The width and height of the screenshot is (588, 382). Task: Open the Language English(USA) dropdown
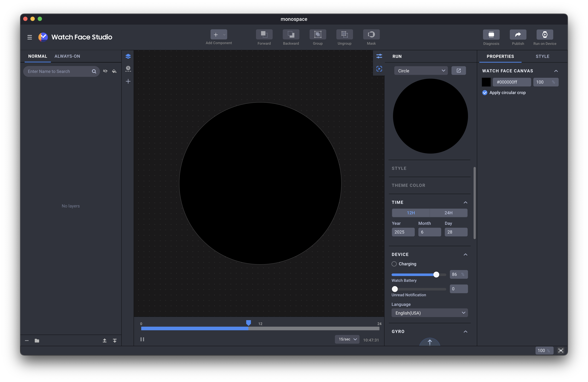[x=429, y=313]
